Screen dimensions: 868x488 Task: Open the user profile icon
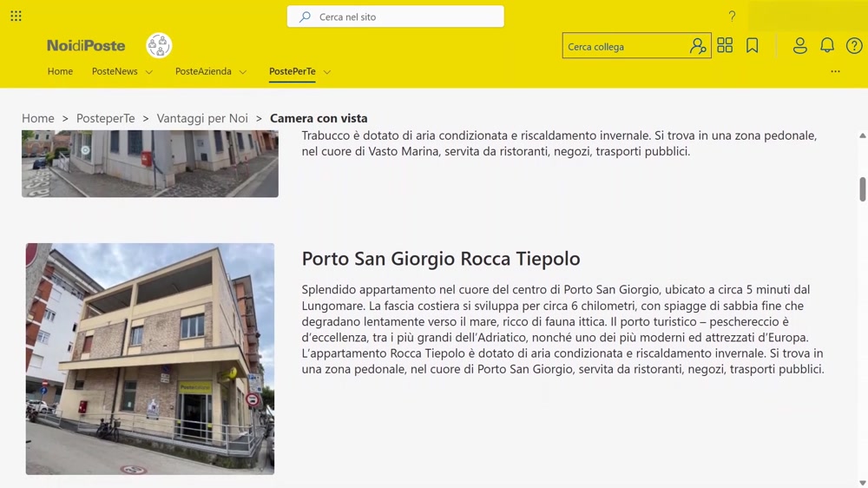(800, 45)
